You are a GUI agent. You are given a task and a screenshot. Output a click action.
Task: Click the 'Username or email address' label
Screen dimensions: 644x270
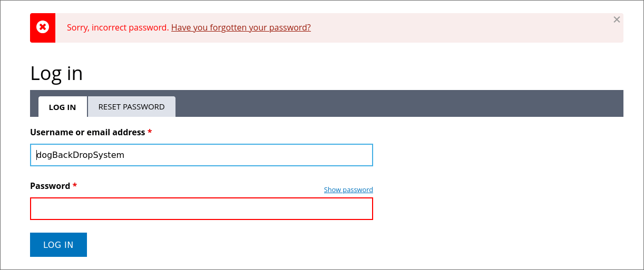point(87,132)
